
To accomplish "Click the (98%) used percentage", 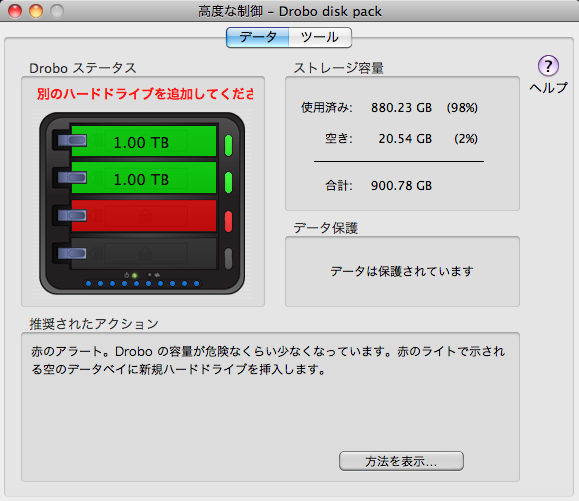I will 462,108.
